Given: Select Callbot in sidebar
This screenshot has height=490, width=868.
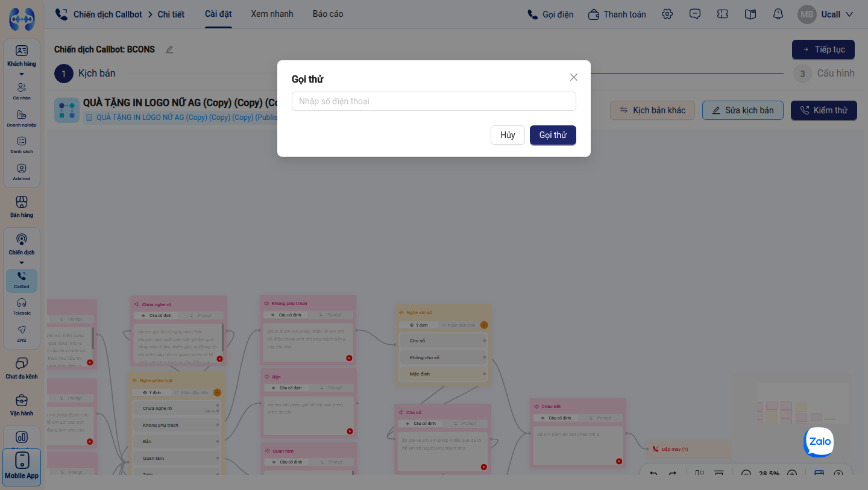Looking at the screenshot, I should tap(22, 280).
